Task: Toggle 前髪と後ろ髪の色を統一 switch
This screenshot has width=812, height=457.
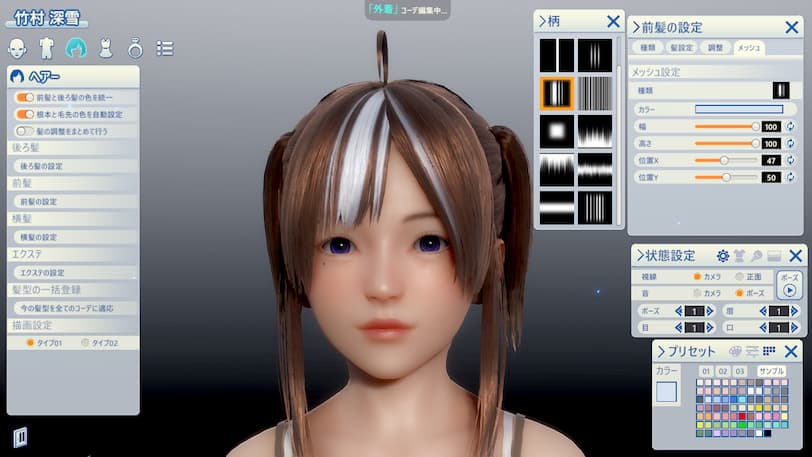Action: click(24, 97)
